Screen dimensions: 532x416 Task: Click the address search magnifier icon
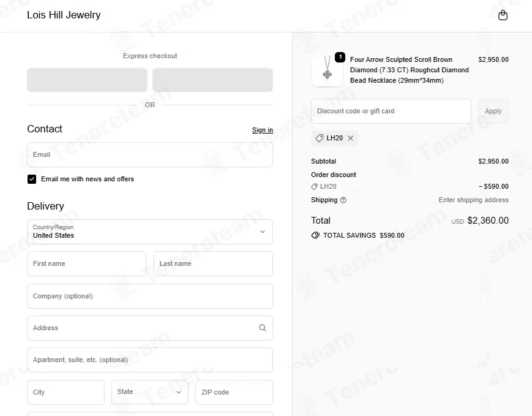[262, 328]
